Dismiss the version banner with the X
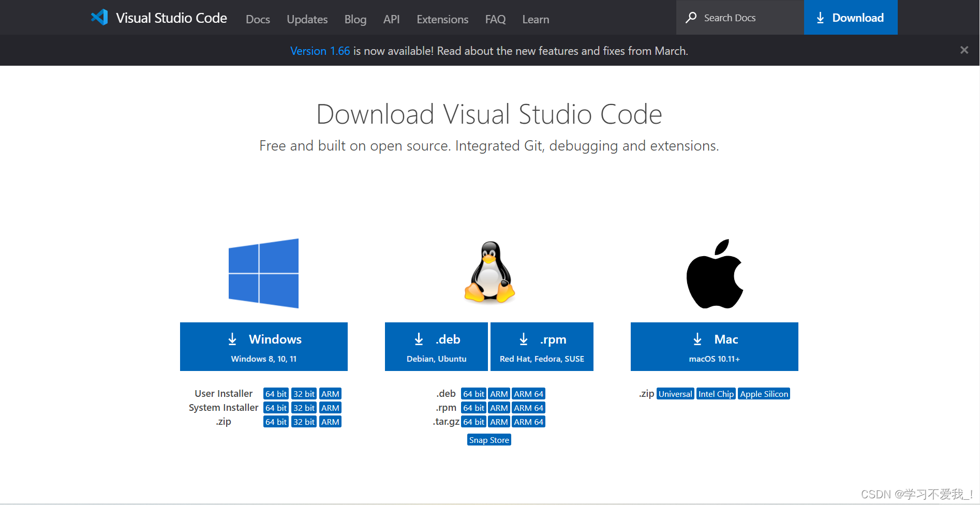The height and width of the screenshot is (505, 980). point(964,50)
